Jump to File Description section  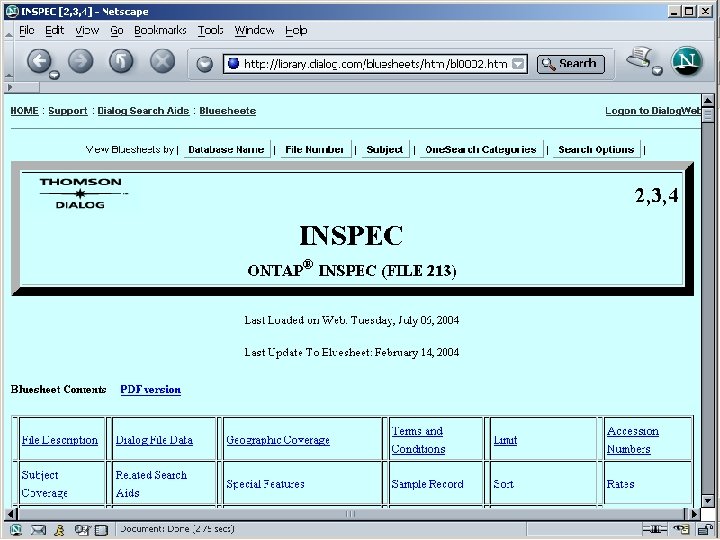coord(60,440)
